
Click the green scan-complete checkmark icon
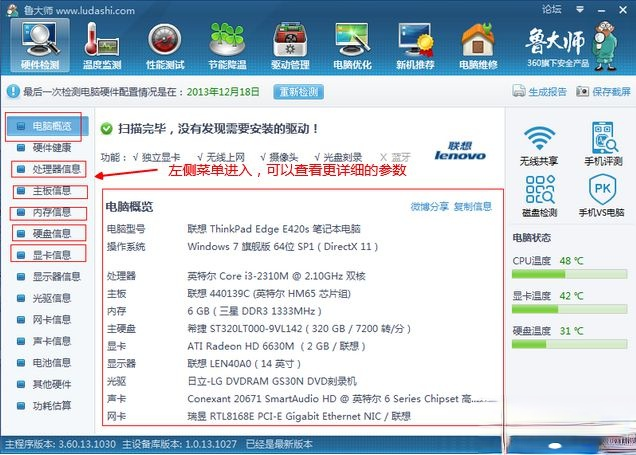[106, 129]
